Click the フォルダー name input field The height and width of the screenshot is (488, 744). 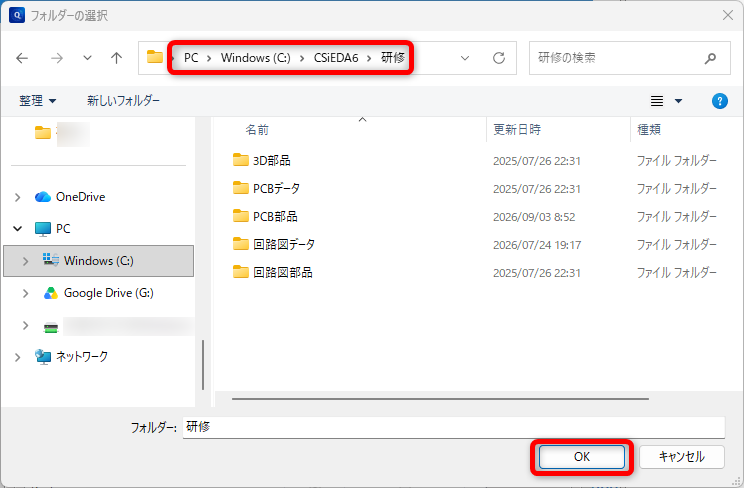pos(454,427)
